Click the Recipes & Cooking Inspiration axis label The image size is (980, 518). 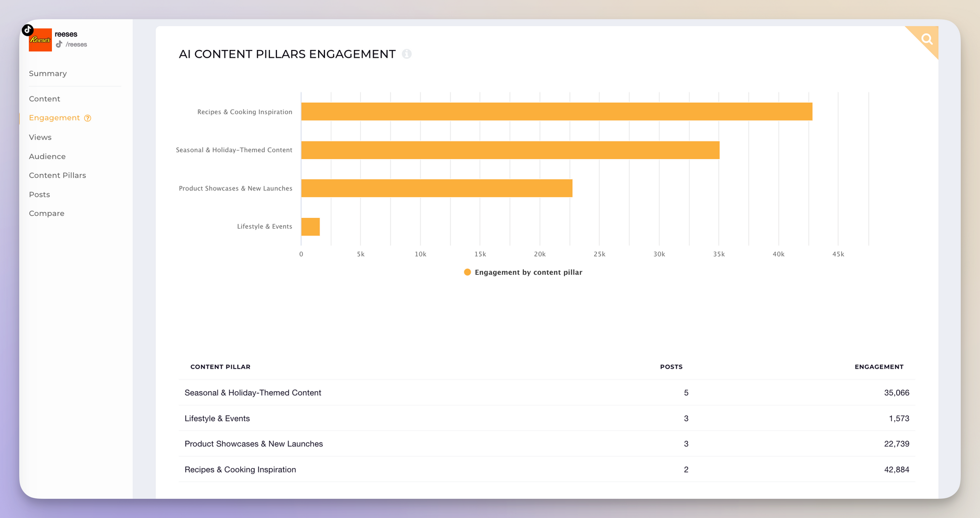tap(245, 112)
